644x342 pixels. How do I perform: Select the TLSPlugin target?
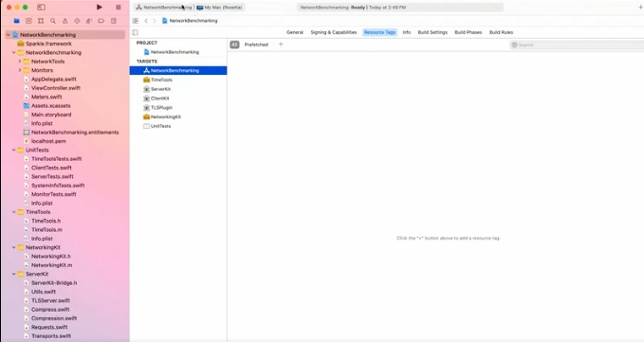point(157,107)
